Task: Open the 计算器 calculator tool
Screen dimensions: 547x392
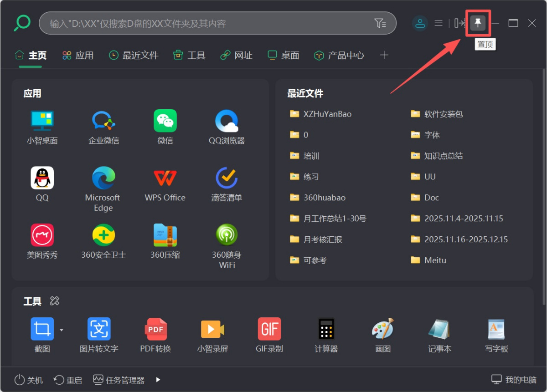Action: pyautogui.click(x=326, y=329)
